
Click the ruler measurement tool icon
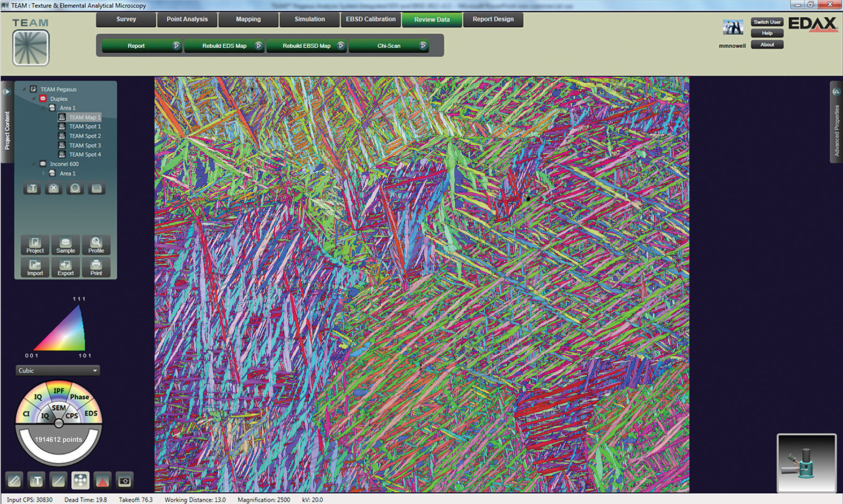[15, 480]
